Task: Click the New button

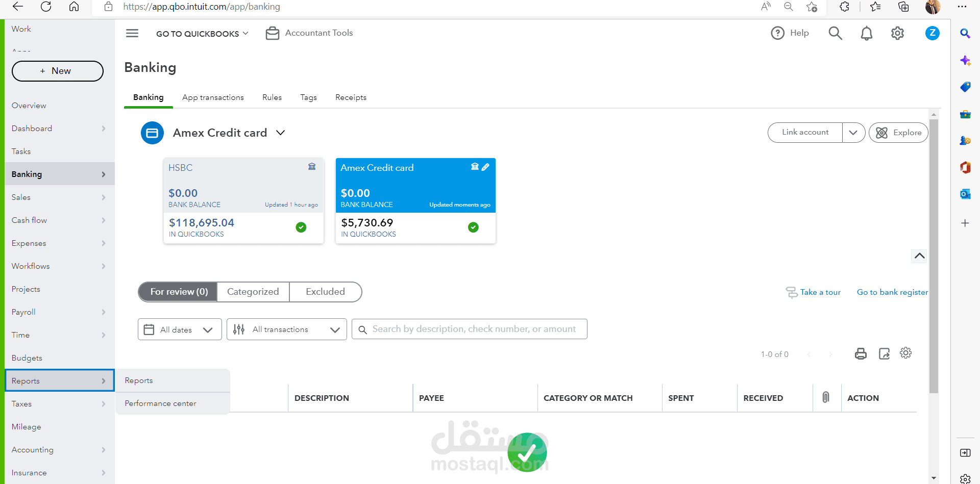Action: coord(58,71)
